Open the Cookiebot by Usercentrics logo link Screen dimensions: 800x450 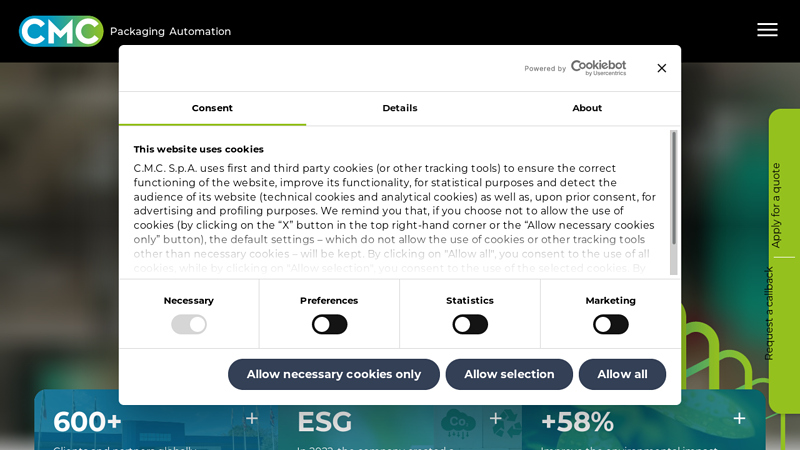(x=598, y=68)
